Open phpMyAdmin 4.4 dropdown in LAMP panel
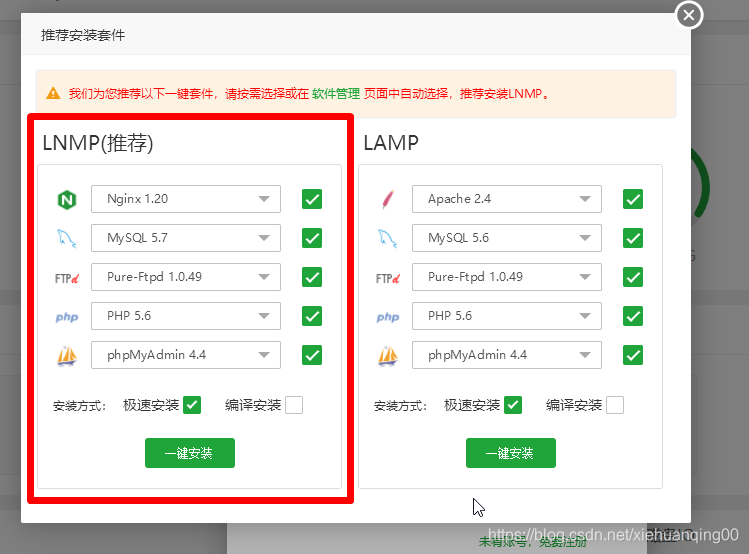Viewport: 749px width, 554px height. pyautogui.click(x=507, y=355)
